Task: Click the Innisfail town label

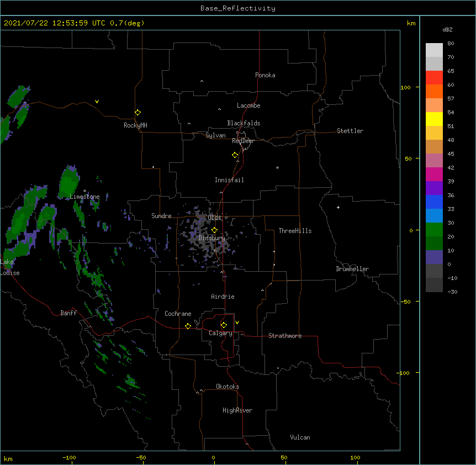Action: [229, 180]
